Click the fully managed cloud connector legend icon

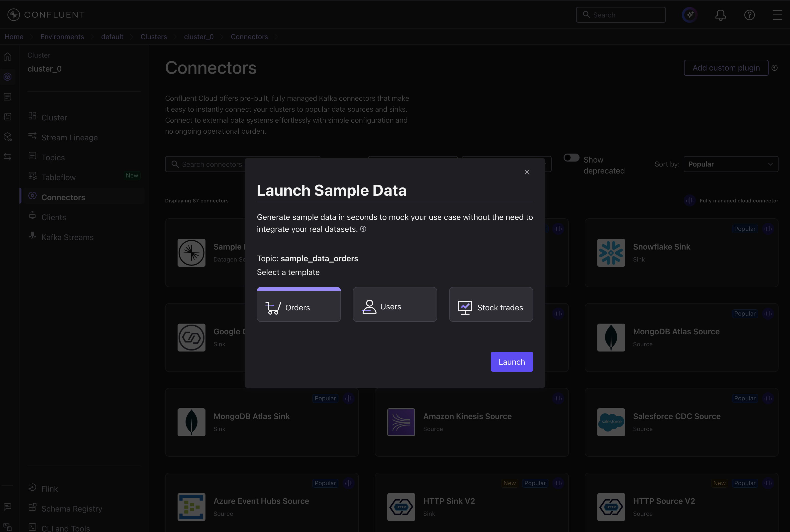690,200
